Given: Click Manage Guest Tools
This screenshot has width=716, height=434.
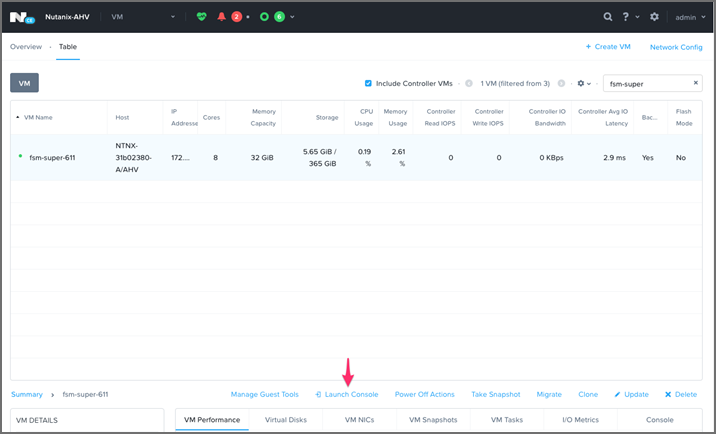Looking at the screenshot, I should [x=264, y=394].
